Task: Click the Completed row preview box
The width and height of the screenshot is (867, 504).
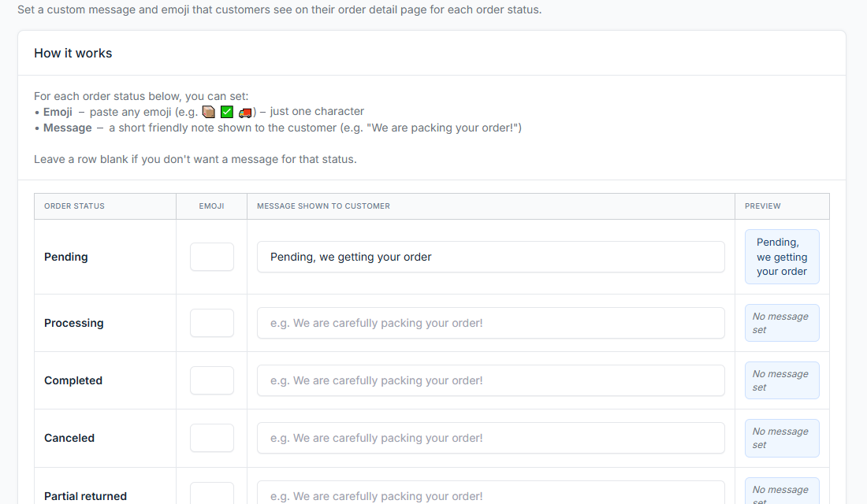Action: tap(782, 380)
